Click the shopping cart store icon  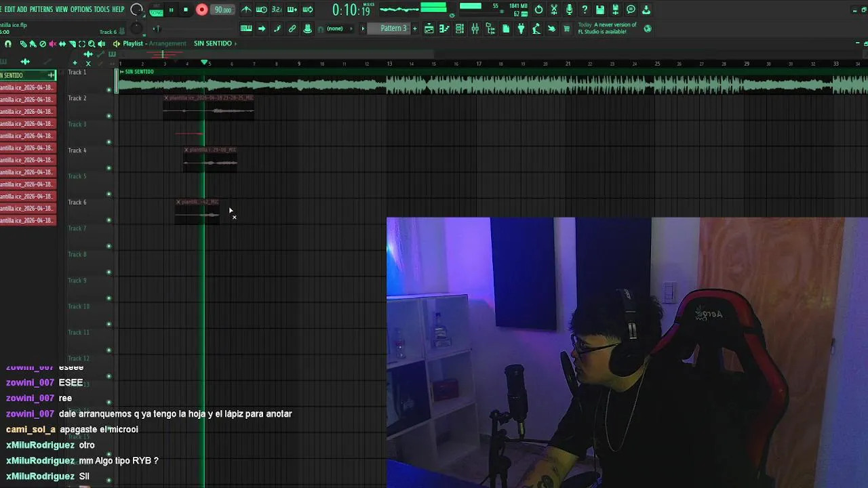coord(567,28)
